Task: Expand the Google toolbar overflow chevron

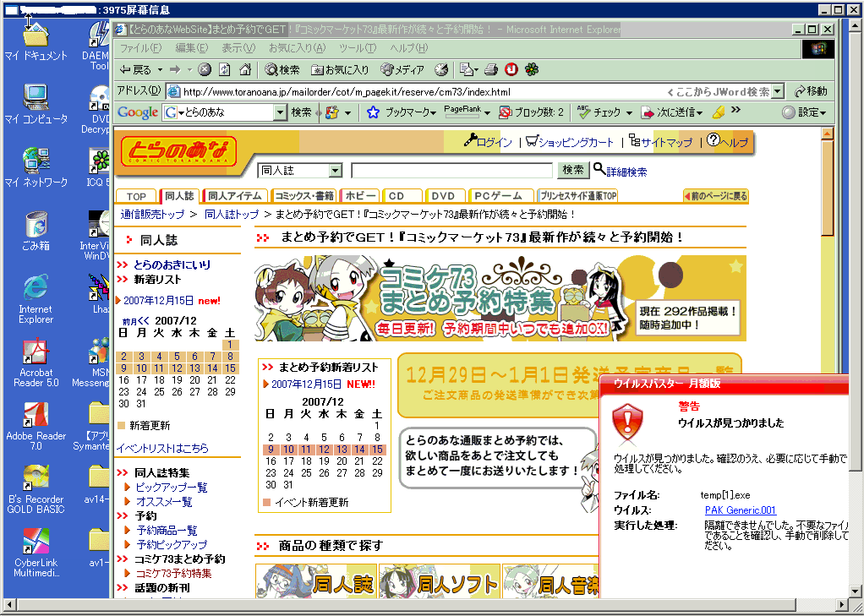Action: (735, 110)
